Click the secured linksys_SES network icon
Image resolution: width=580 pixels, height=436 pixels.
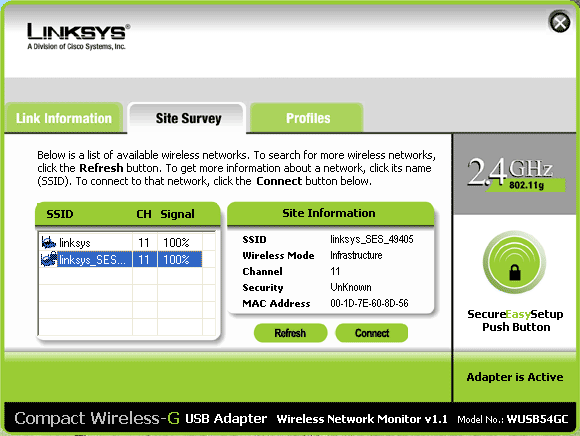point(48,259)
